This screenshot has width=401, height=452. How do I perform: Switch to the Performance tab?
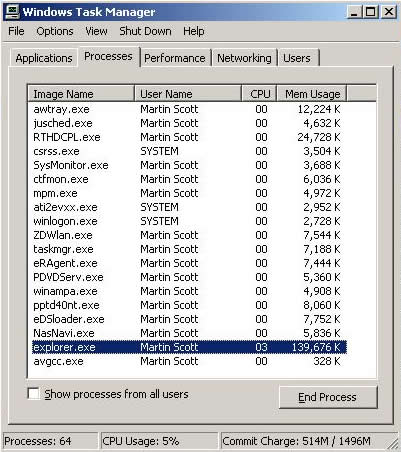tap(175, 58)
